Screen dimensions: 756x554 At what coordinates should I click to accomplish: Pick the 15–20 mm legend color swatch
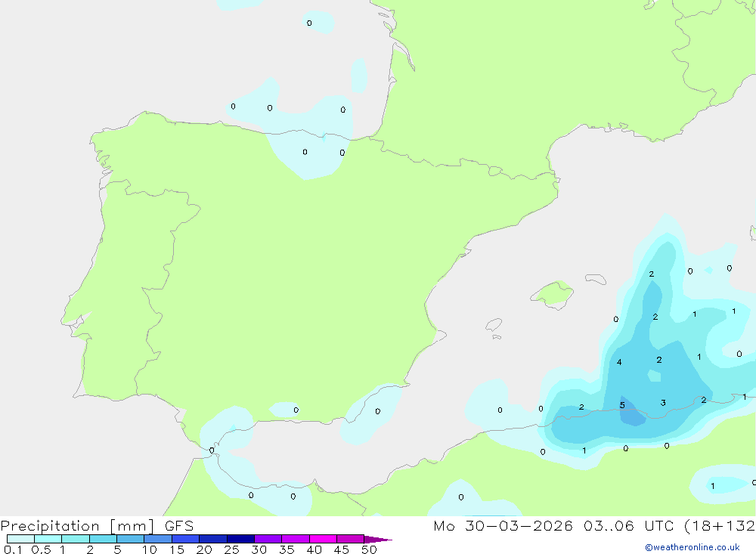pos(186,539)
